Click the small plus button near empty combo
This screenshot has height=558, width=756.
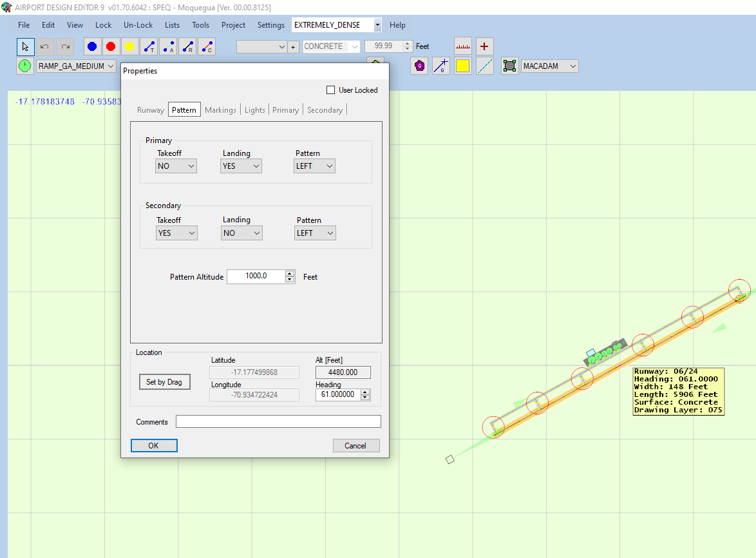pyautogui.click(x=293, y=47)
